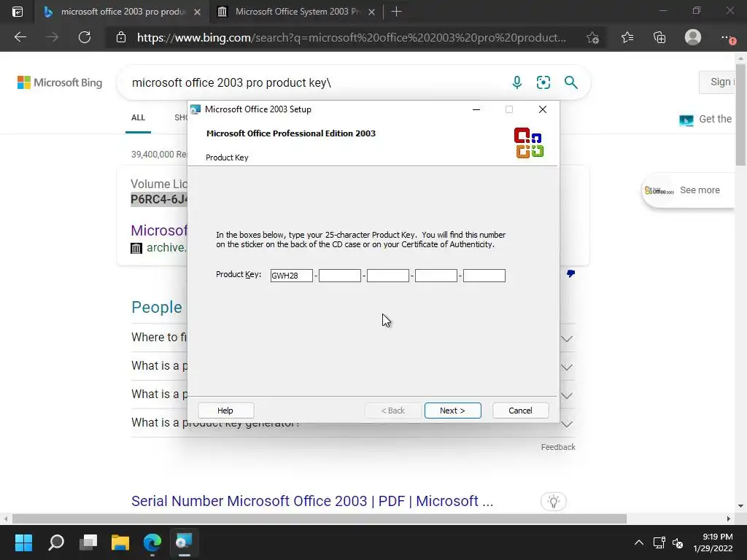This screenshot has width=747, height=560.
Task: Click the lightbulb icon beside Serial Number result
Action: coord(554,501)
